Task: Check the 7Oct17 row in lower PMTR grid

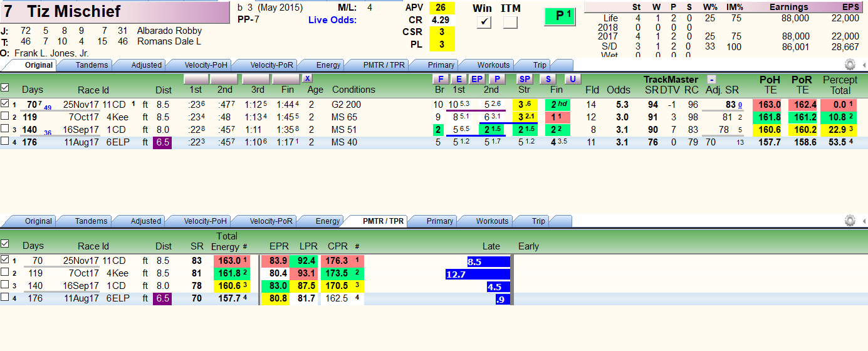Action: coord(5,273)
